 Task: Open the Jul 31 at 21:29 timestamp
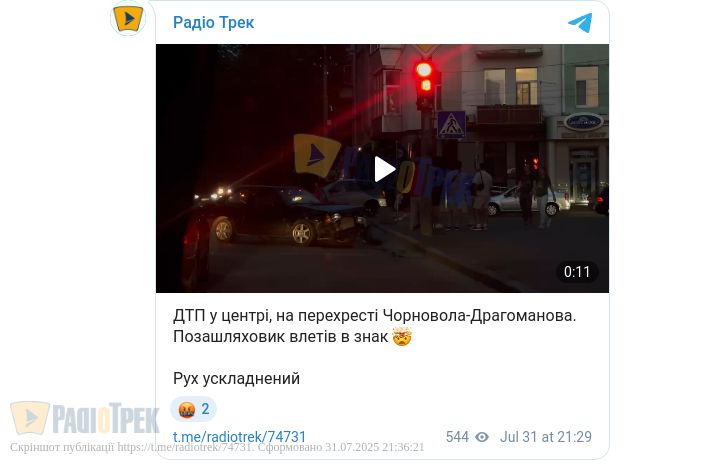coord(546,437)
